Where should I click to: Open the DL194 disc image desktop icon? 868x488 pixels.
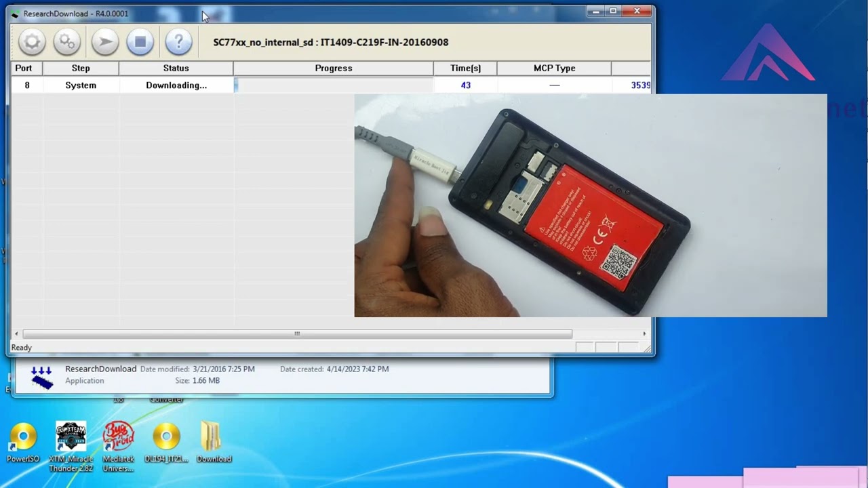coord(166,443)
